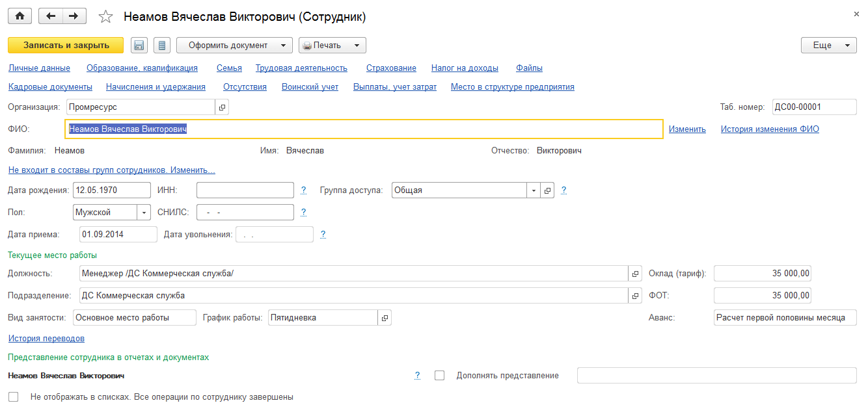This screenshot has height=416, width=868.
Task: Expand the Пол dropdown
Action: tap(144, 213)
